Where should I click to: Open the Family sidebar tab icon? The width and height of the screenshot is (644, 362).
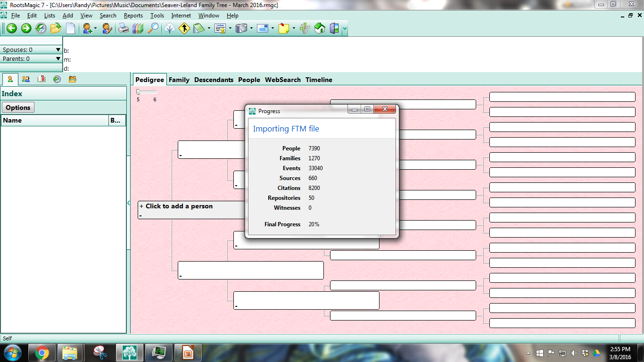pyautogui.click(x=26, y=79)
